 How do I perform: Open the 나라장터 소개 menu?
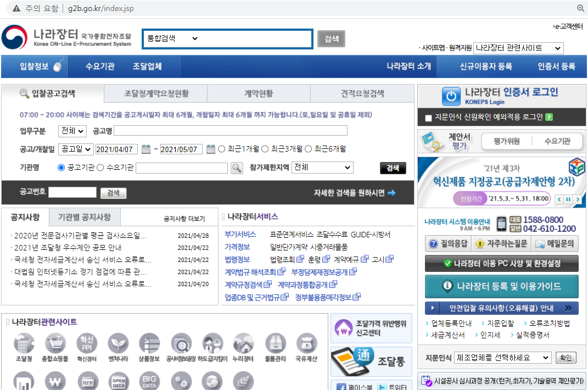coord(409,66)
